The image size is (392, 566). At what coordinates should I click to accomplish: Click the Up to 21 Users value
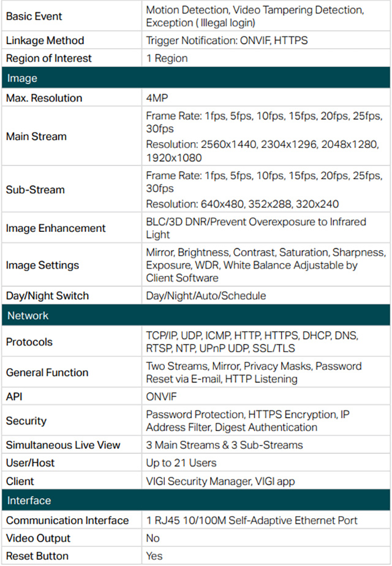tap(181, 463)
